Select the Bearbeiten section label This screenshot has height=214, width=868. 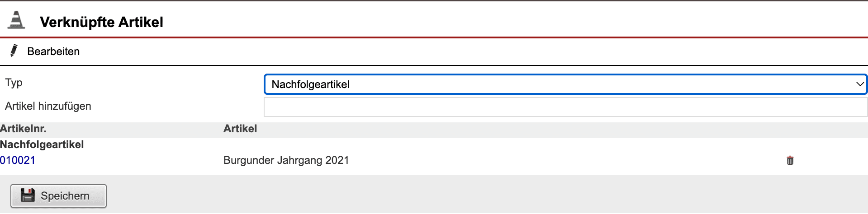click(x=53, y=51)
